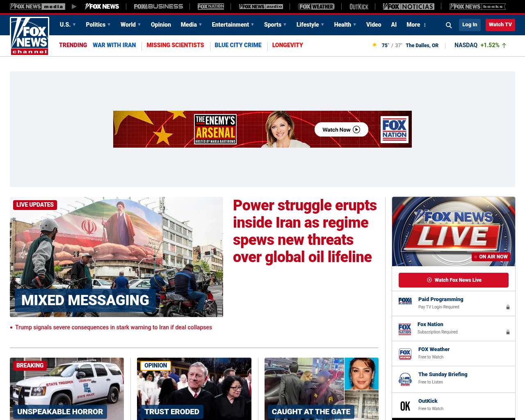Open the search magnifier icon
525x420 pixels.
tap(449, 25)
